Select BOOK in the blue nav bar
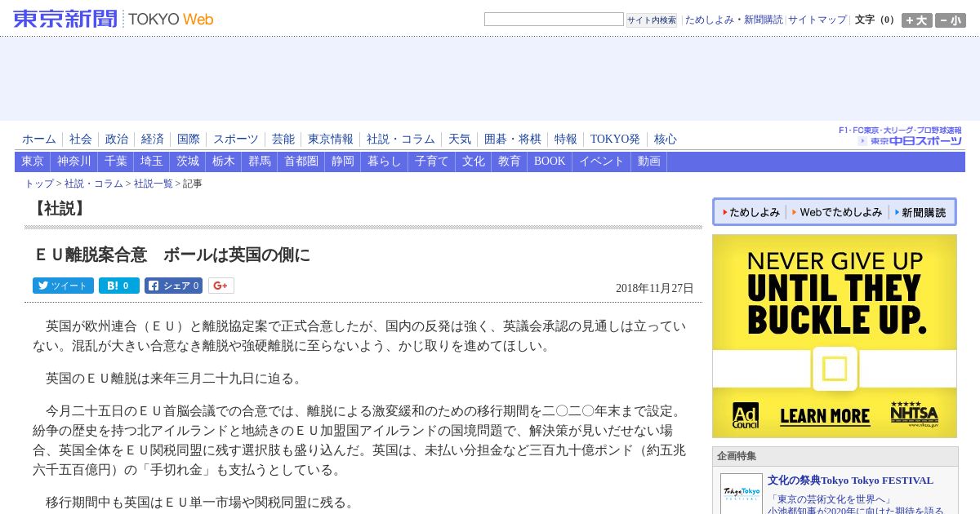980x514 pixels. 550,162
